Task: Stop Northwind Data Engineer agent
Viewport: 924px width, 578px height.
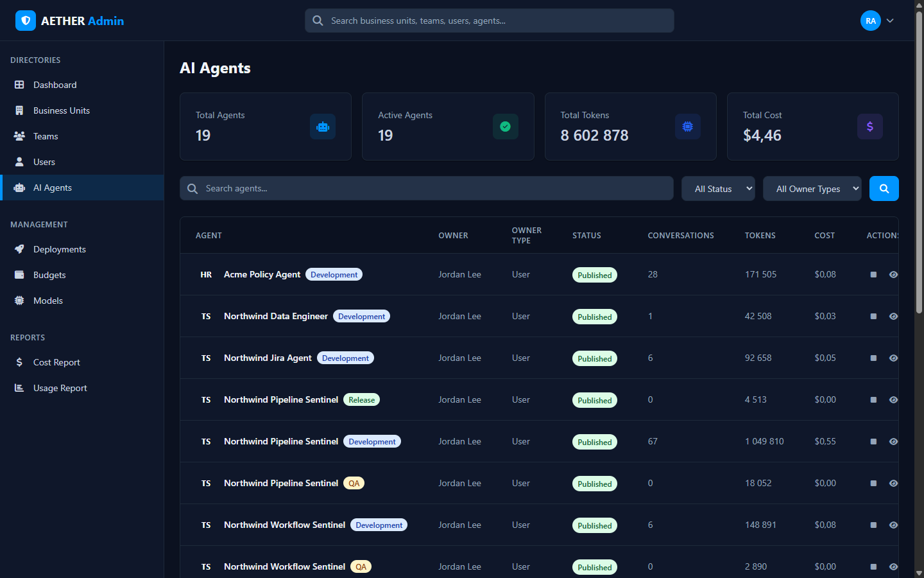Action: pos(873,316)
